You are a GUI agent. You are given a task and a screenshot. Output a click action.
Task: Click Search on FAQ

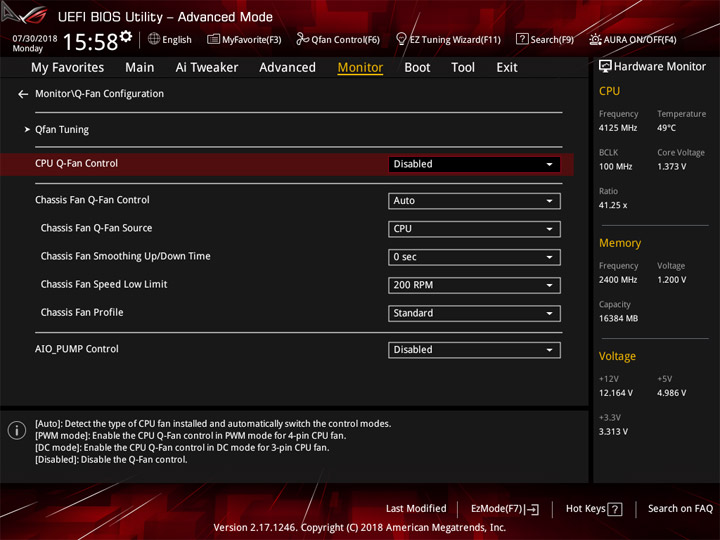tap(680, 508)
